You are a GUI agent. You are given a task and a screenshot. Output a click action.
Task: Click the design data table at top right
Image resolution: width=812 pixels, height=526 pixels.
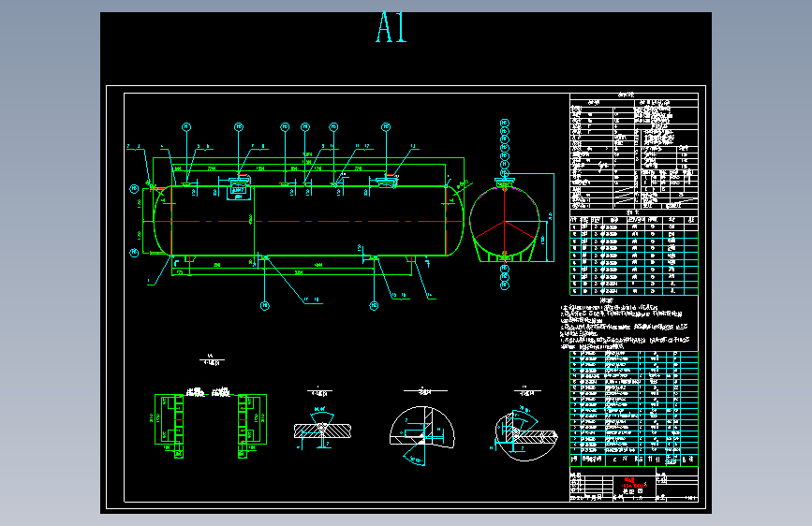point(634,151)
